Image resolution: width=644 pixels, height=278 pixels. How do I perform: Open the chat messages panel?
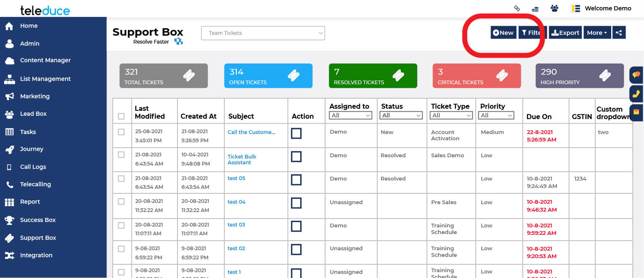pyautogui.click(x=636, y=75)
